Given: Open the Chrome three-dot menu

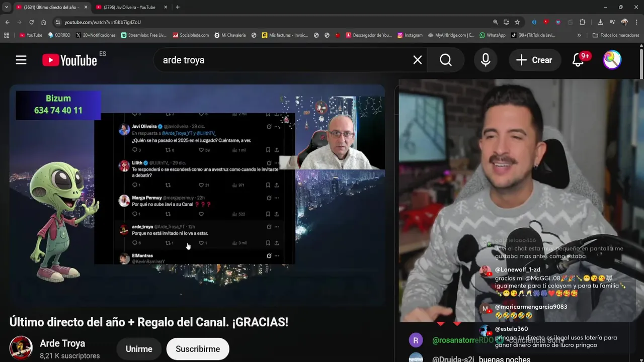Looking at the screenshot, I should coord(637,22).
